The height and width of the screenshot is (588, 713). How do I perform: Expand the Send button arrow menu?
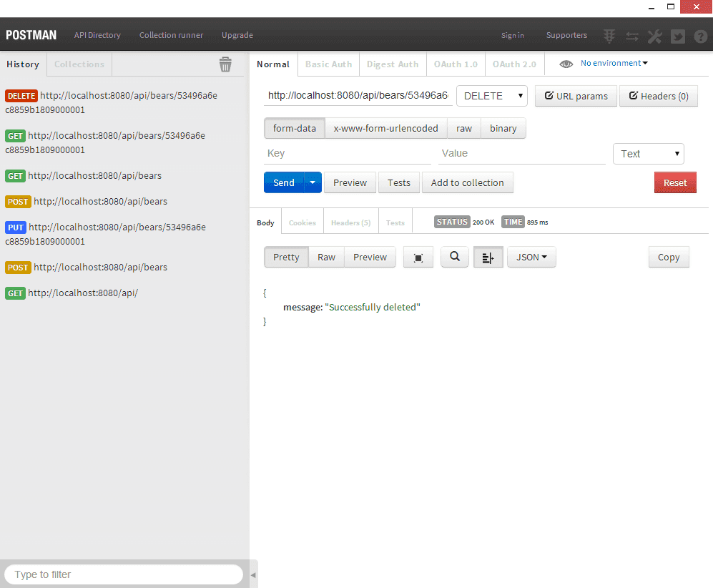[313, 182]
